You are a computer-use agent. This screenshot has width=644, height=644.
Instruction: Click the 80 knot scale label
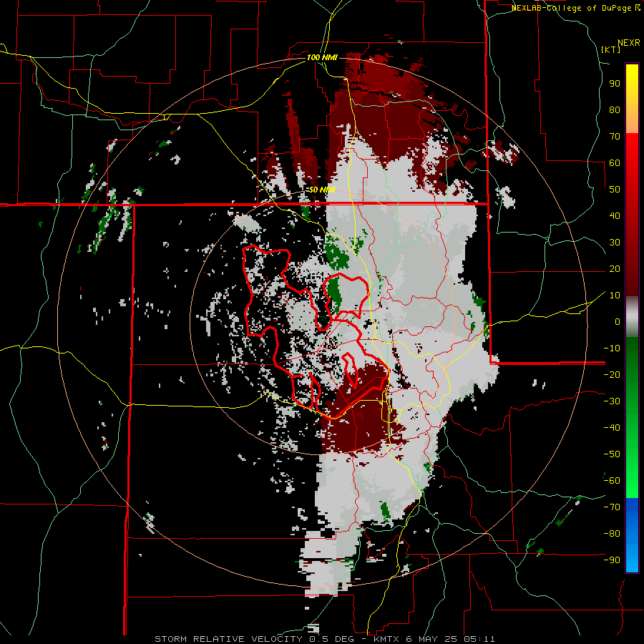tap(615, 109)
